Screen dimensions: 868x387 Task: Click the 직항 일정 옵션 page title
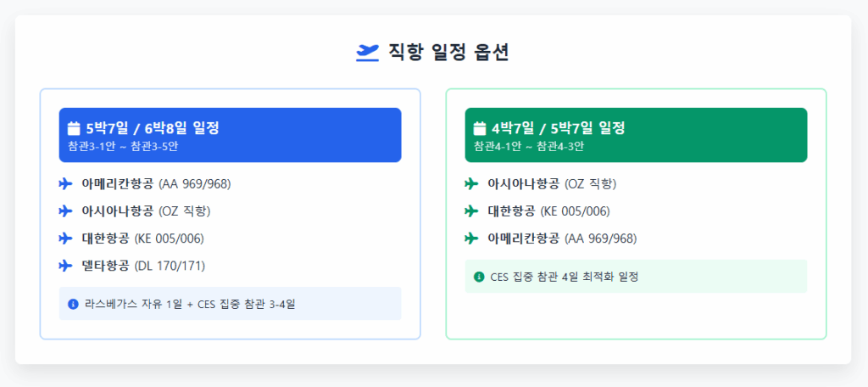[448, 53]
